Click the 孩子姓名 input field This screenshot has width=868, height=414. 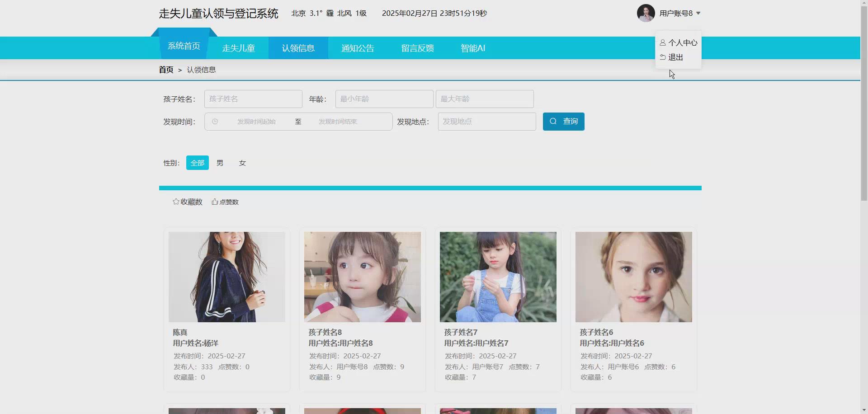click(253, 99)
